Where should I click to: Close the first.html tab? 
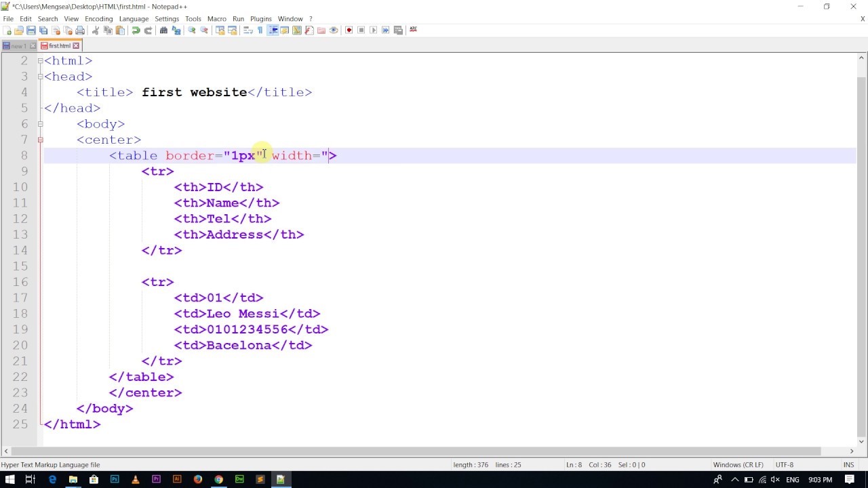tap(76, 46)
